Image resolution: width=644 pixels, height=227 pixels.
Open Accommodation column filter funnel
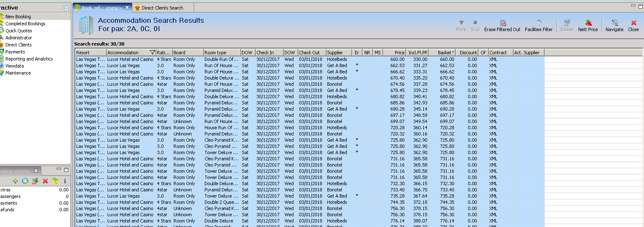point(152,53)
